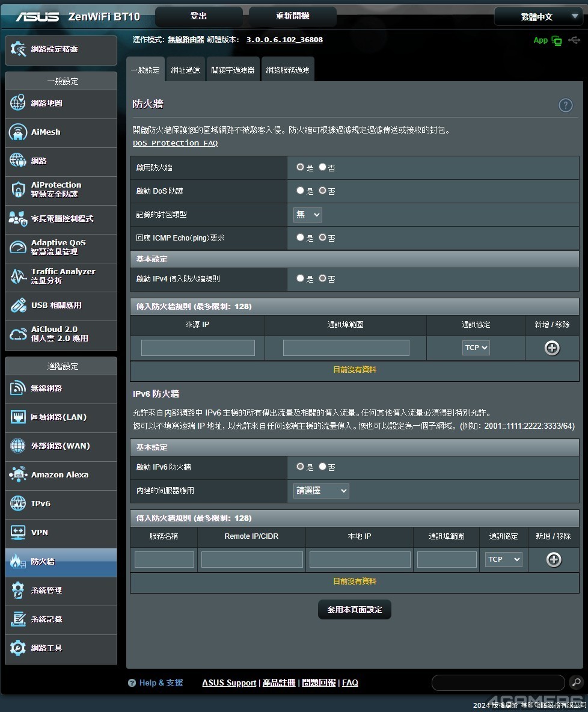
Task: Set 啟動 IPv6 防火牆 to 否
Action: coord(322,467)
